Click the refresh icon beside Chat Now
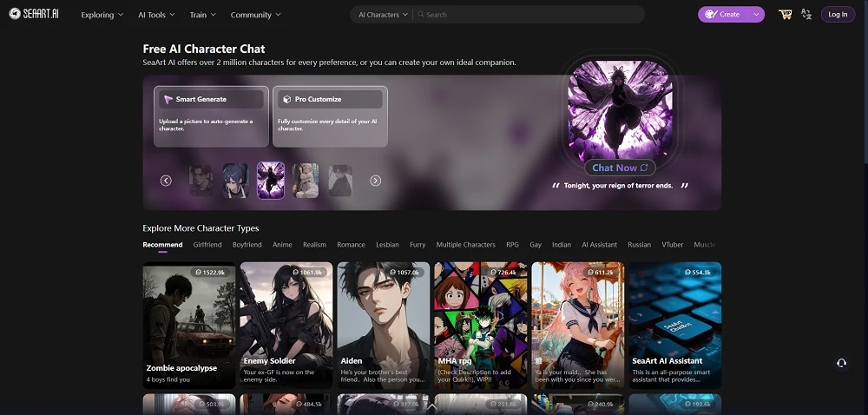Viewport: 868px width, 415px height. coord(644,168)
